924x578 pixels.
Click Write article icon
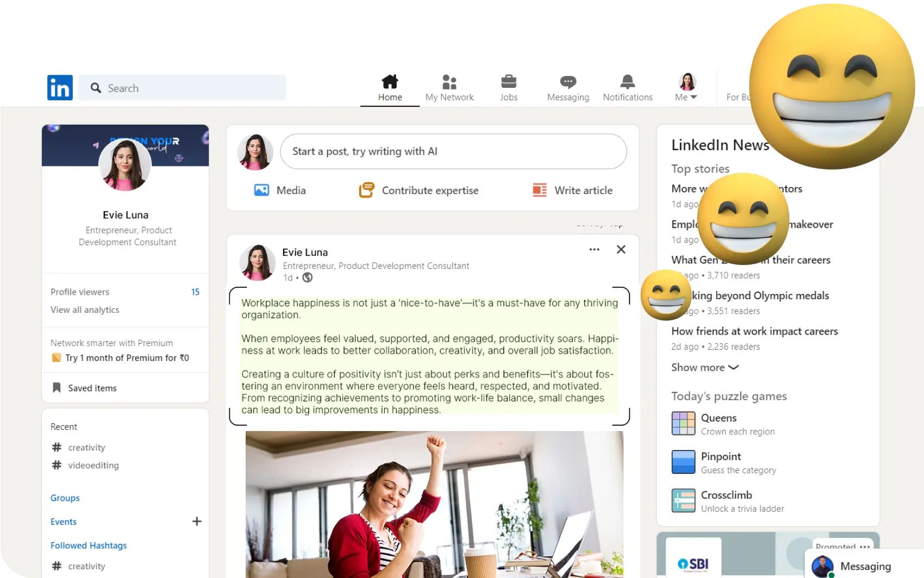coord(539,190)
